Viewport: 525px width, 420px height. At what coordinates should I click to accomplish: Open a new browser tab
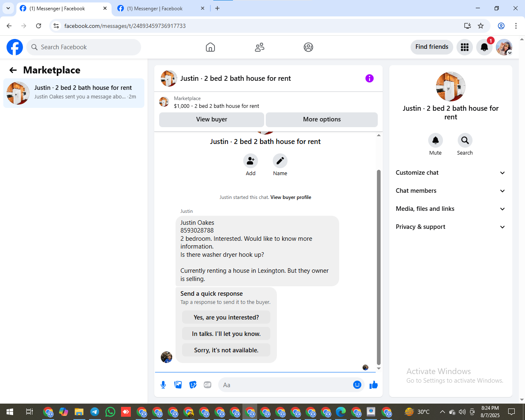coord(217,8)
